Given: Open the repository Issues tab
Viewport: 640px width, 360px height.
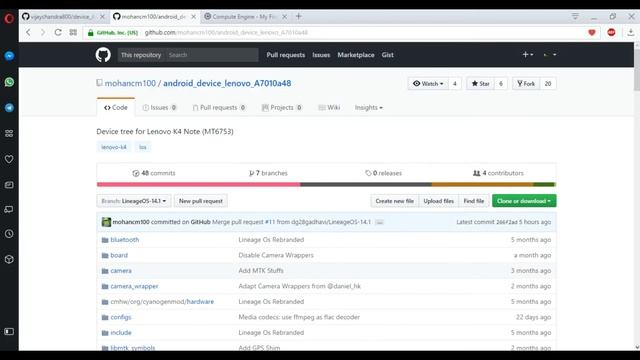Looking at the screenshot, I should pos(159,107).
